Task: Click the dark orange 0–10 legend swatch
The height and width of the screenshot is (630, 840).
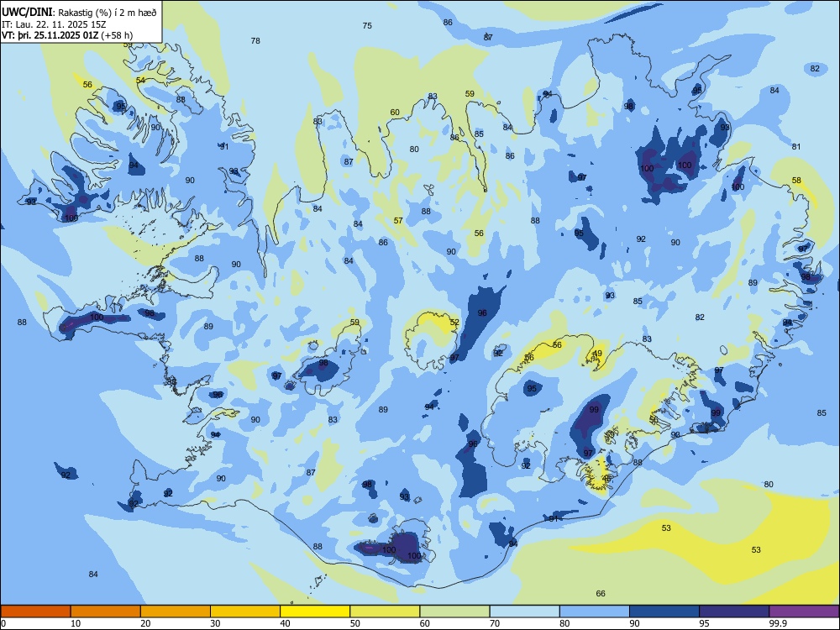Action: pos(35,612)
